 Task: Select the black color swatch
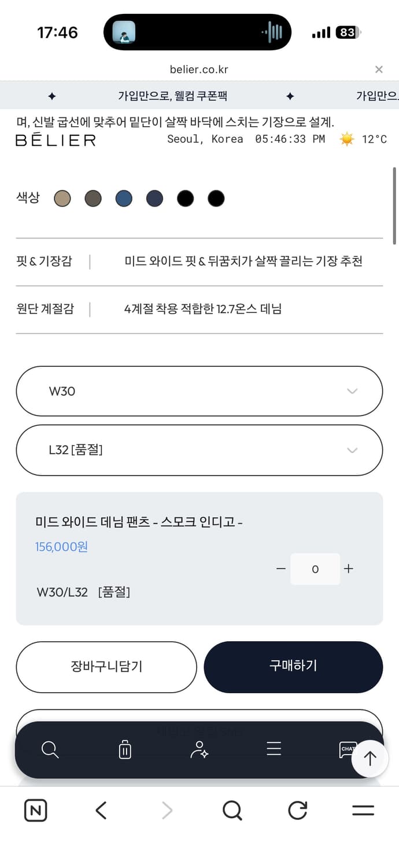[x=186, y=198]
